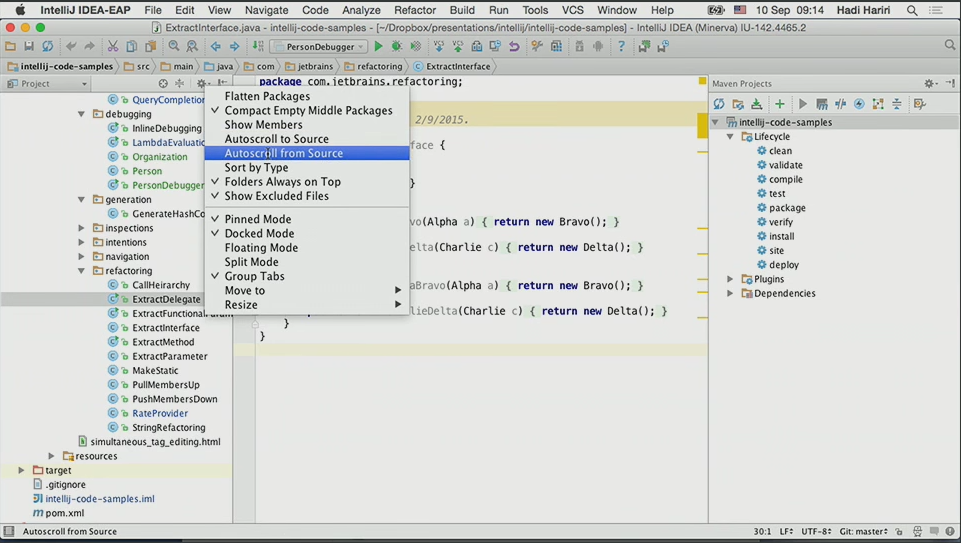Screen dimensions: 961x543
Task: Toggle Maven offline mode icon
Action: pos(840,104)
